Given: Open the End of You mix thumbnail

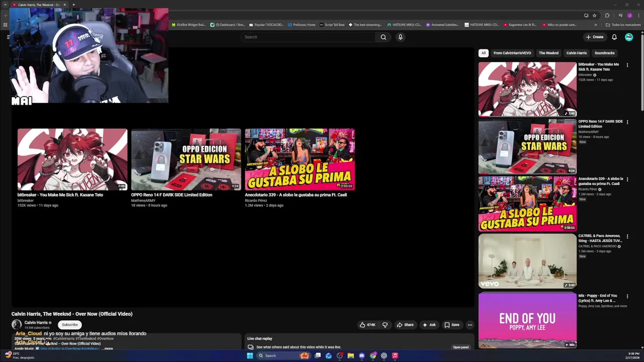Looking at the screenshot, I should [x=527, y=321].
